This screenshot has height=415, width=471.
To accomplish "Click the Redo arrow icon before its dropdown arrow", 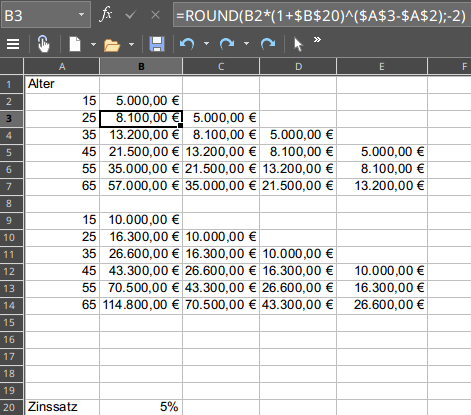I will [x=227, y=44].
